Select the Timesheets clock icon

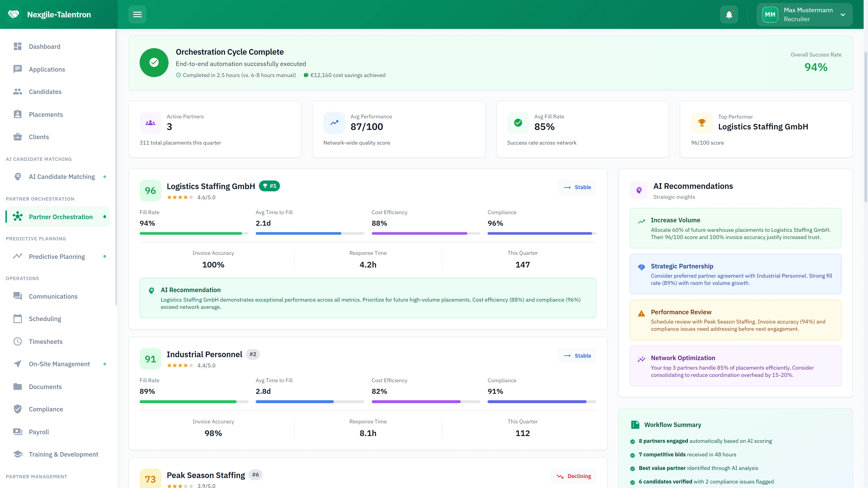pos(18,341)
